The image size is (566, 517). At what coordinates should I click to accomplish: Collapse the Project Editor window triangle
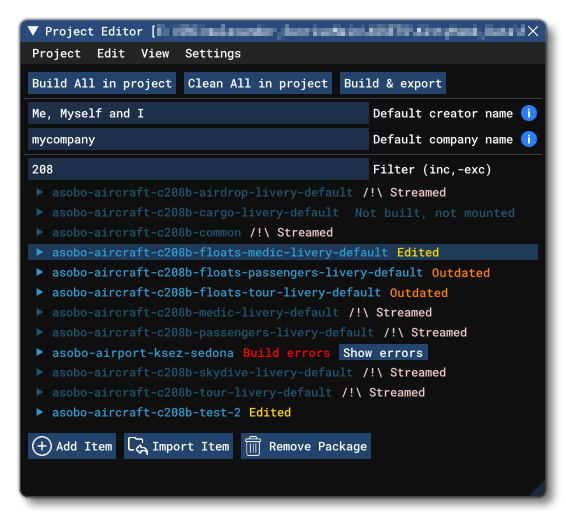pos(33,31)
